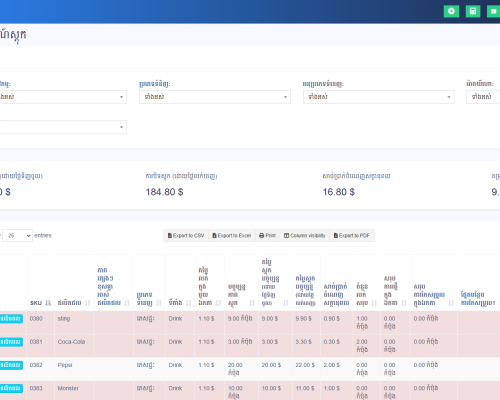This screenshot has width=500, height=400.
Task: Click the 11.00 $ cell in the Monster row
Action: click(305, 389)
